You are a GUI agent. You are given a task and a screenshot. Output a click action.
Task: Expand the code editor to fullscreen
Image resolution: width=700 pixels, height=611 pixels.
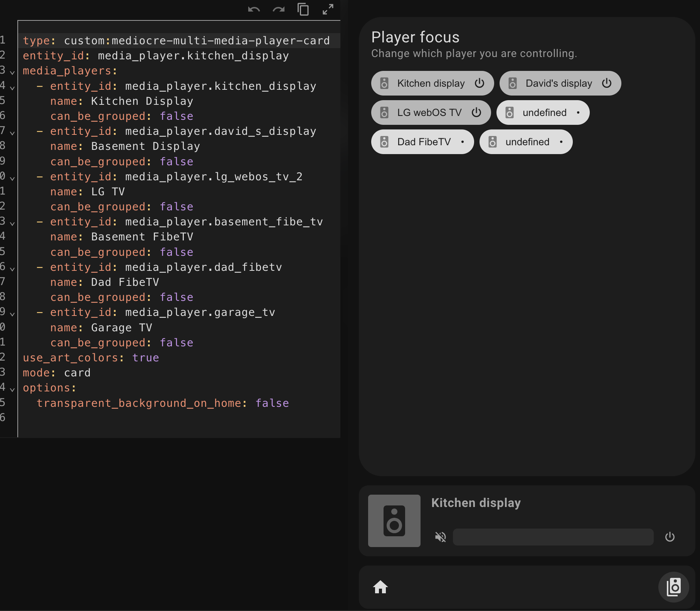(328, 9)
